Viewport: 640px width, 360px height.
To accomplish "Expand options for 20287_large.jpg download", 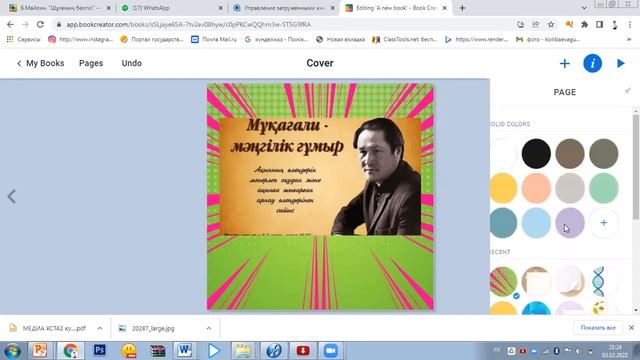I will tap(209, 328).
